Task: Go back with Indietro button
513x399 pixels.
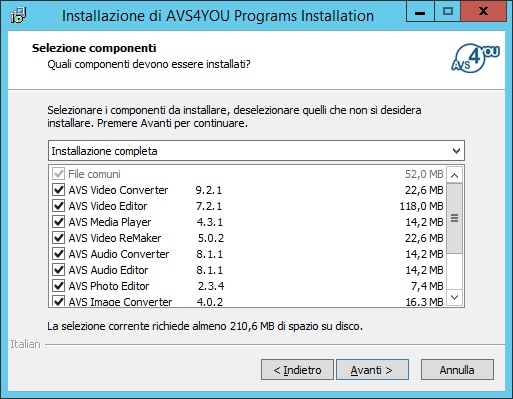Action: tap(297, 370)
